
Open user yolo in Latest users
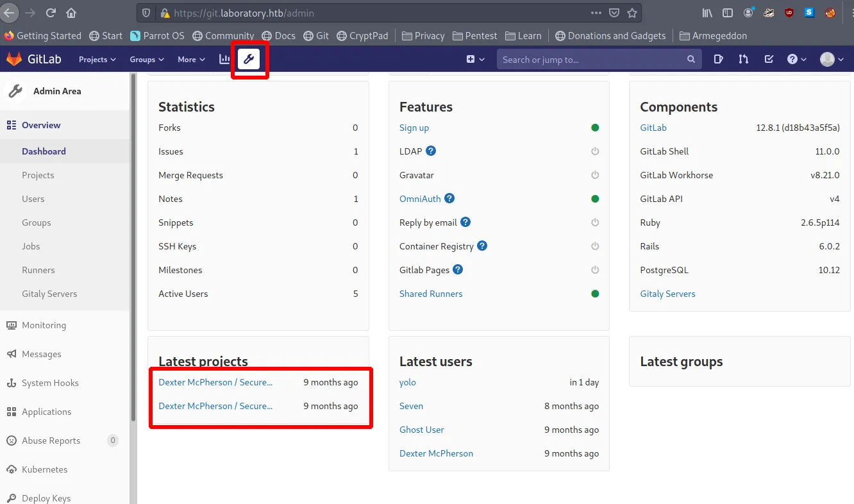click(x=408, y=382)
